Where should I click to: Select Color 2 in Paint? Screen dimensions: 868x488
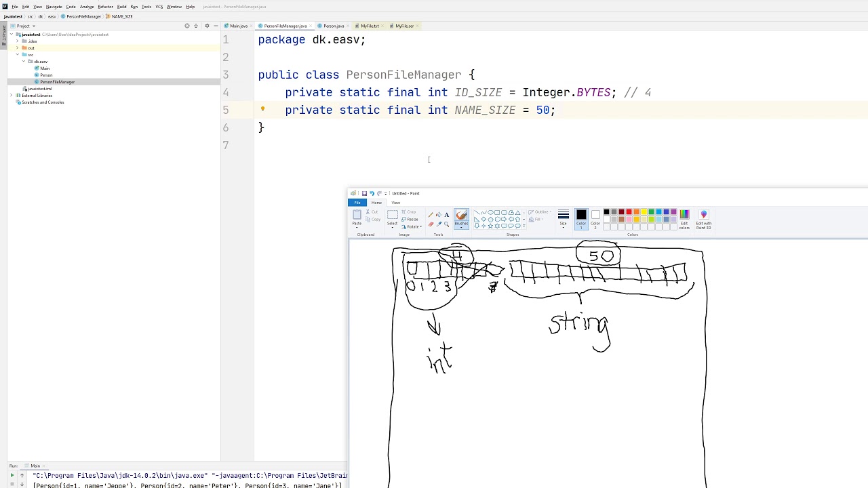click(x=595, y=219)
